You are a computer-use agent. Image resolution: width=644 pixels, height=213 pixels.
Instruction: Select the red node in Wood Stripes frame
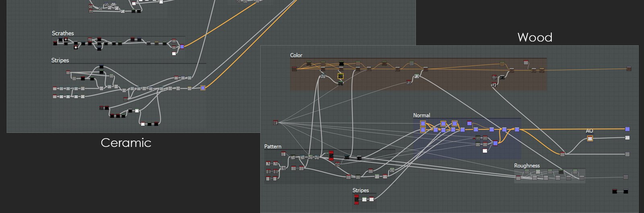356,199
